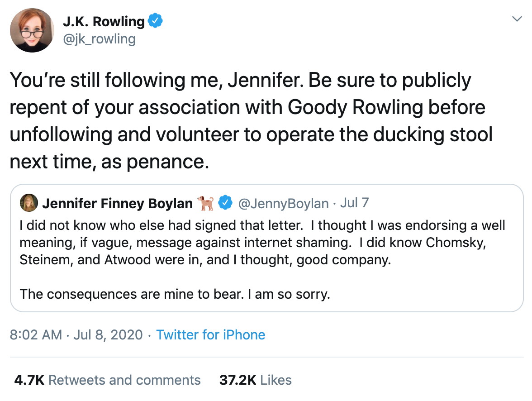Viewport: 532px width, 401px height.
Task: Click the 4.7K retweet count number
Action: [29, 380]
